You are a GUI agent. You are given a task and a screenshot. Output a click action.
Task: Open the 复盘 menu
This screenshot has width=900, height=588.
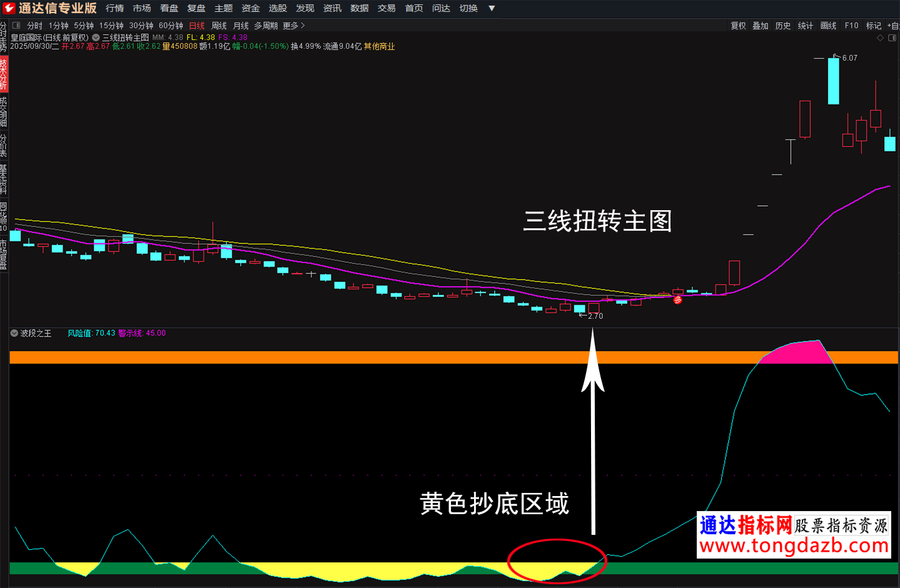tap(196, 8)
